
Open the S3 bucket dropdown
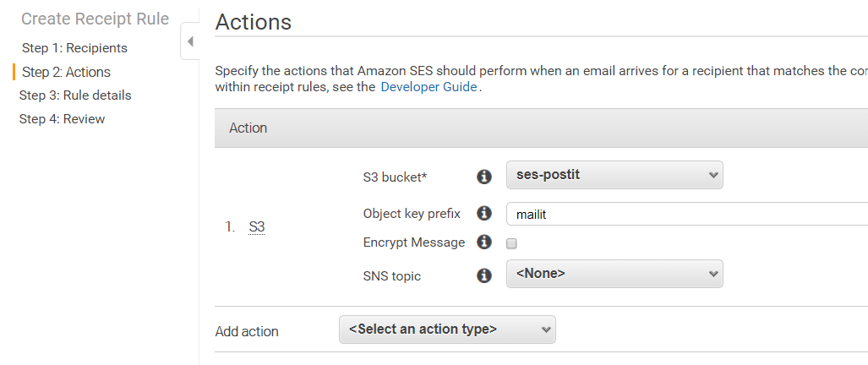pyautogui.click(x=614, y=176)
